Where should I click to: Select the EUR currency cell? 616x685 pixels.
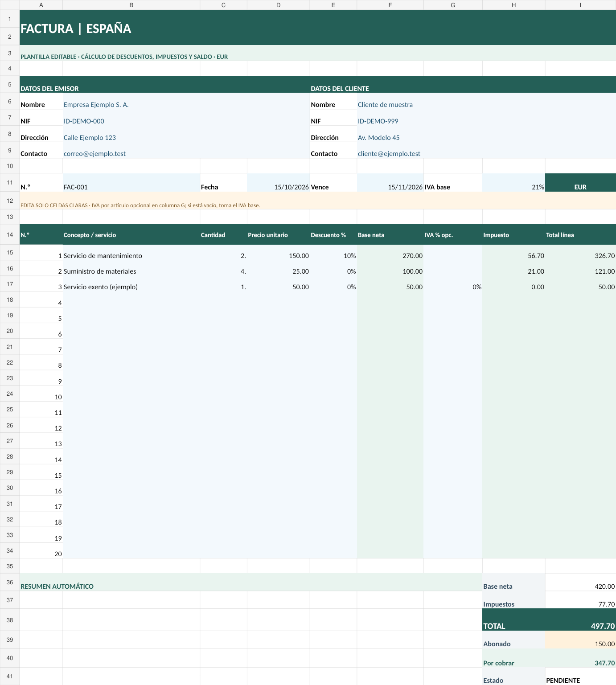click(580, 183)
